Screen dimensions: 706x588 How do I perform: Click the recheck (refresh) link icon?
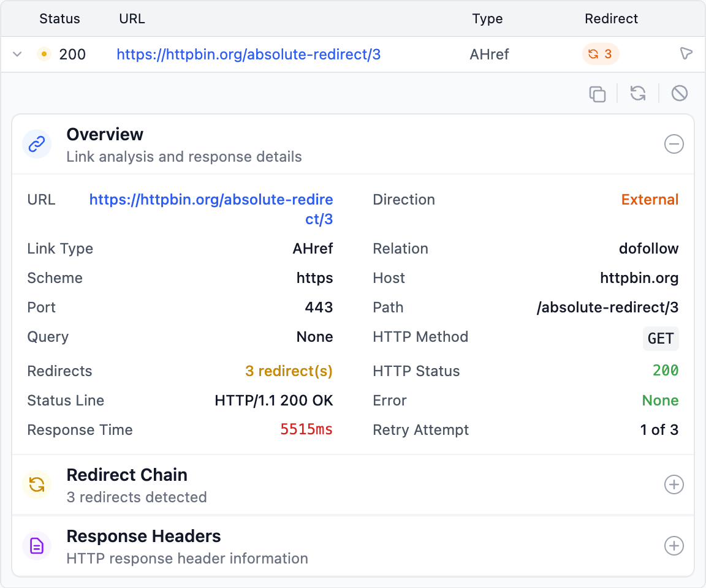pyautogui.click(x=638, y=93)
